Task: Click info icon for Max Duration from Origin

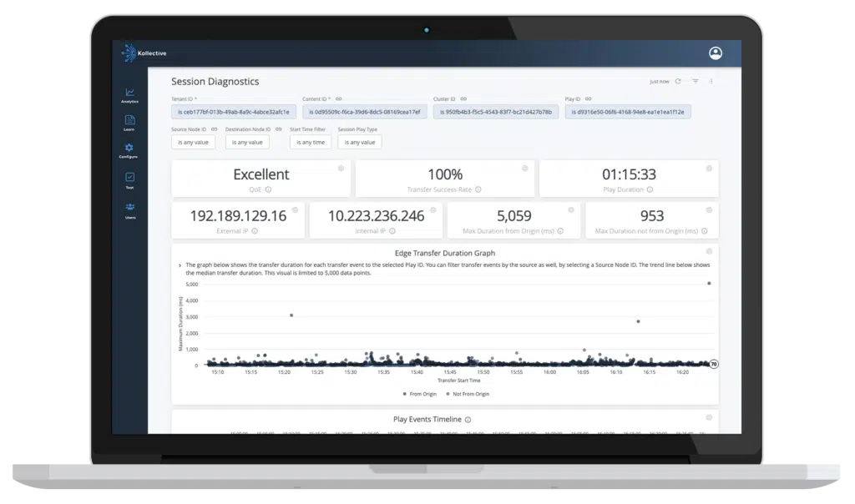Action: point(560,231)
